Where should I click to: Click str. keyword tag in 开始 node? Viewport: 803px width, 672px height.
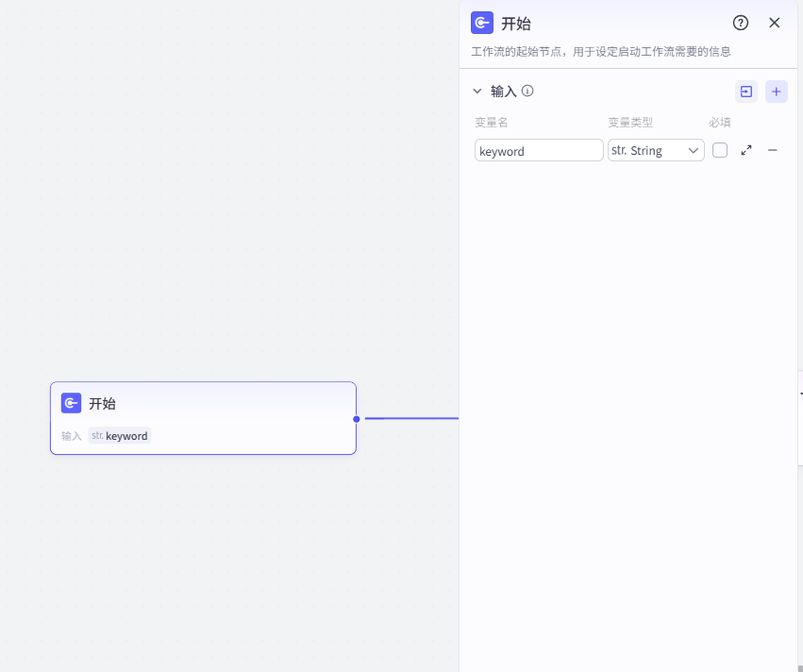tap(119, 435)
